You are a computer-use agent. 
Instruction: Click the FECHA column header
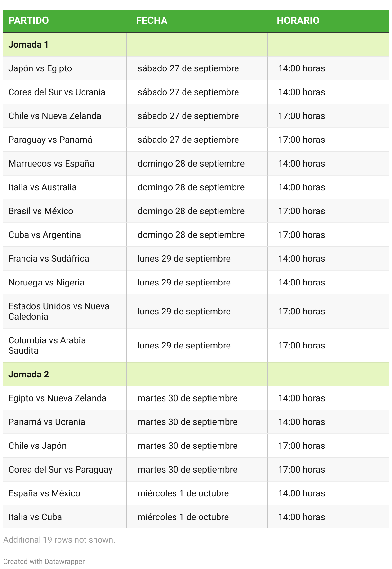click(152, 21)
